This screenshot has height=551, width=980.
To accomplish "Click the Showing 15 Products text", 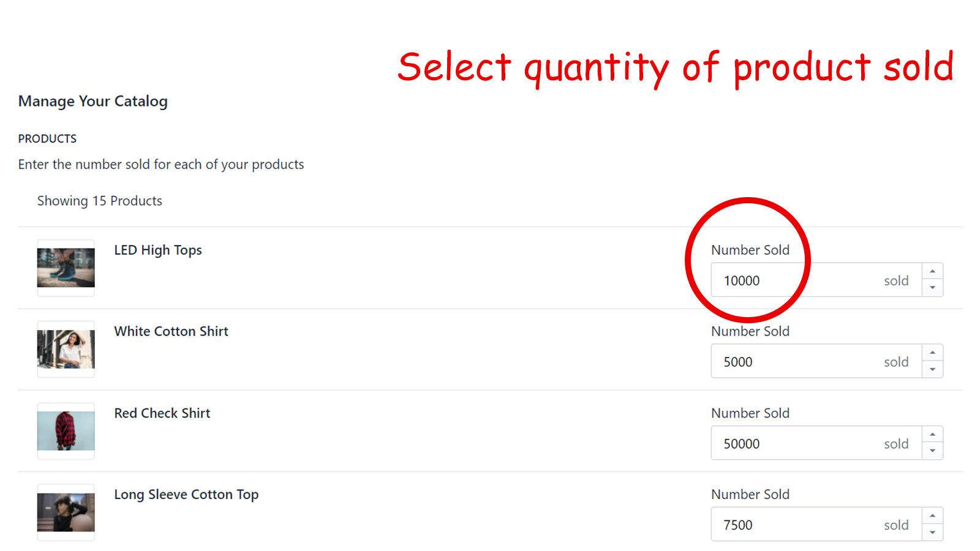I will coord(99,200).
